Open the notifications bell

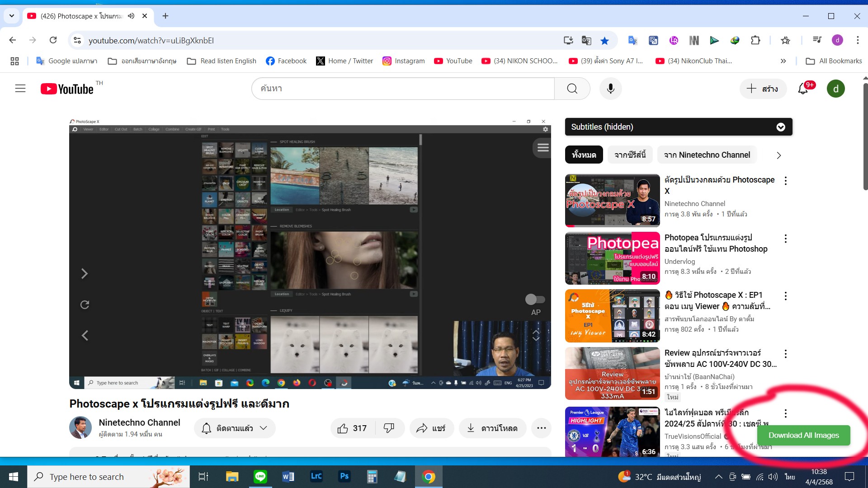click(803, 89)
